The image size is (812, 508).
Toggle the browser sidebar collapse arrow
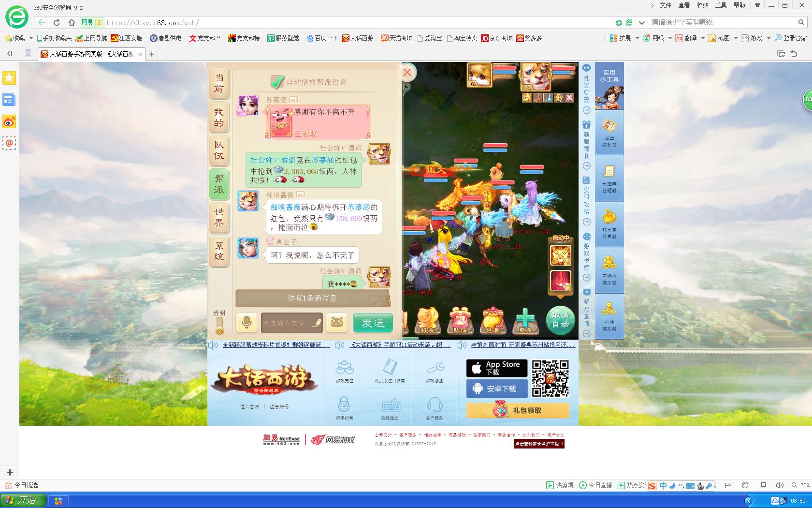coord(10,54)
